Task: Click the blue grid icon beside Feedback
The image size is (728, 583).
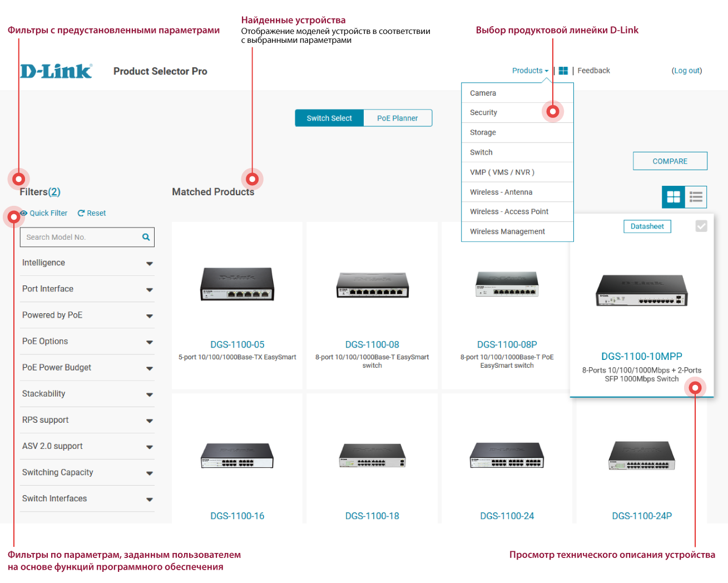Action: [x=563, y=71]
